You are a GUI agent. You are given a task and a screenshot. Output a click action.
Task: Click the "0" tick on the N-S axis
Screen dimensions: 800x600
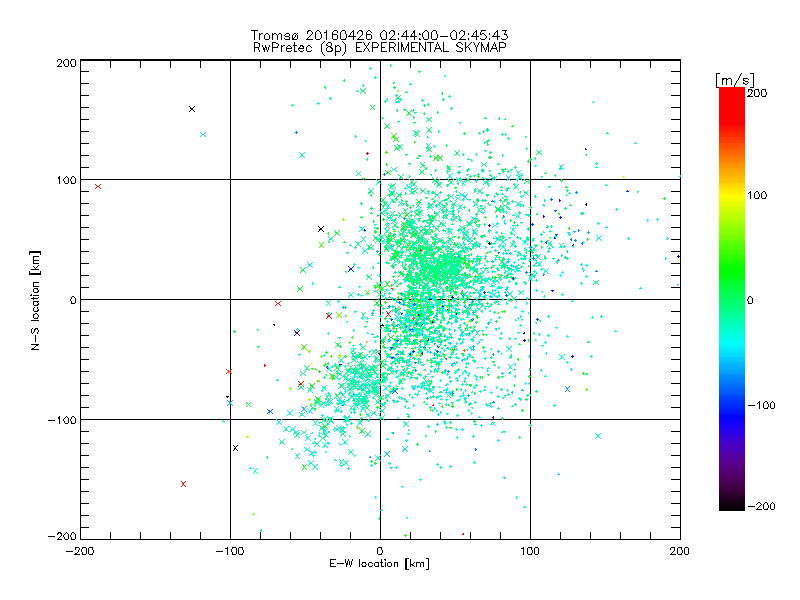73,300
